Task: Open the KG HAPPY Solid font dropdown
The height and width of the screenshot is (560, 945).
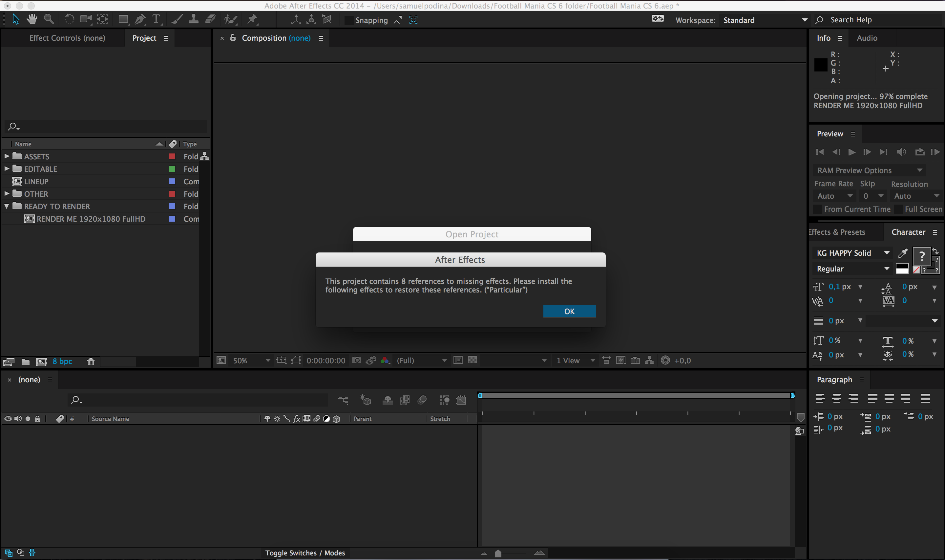Action: click(x=852, y=253)
